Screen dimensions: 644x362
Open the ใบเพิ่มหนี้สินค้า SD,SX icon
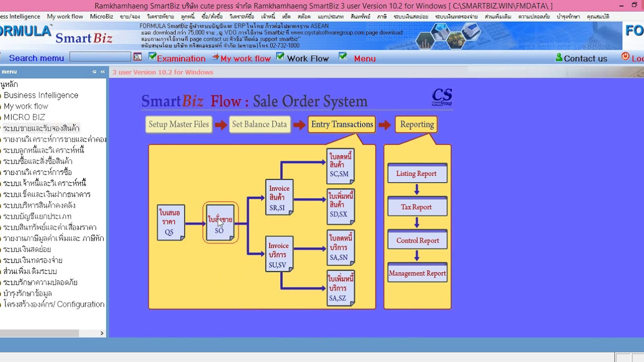(x=341, y=206)
